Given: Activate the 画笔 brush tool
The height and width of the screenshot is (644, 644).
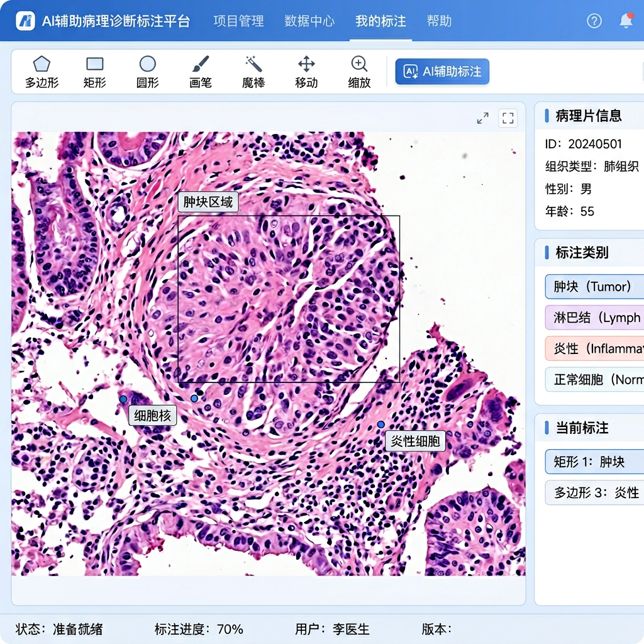Looking at the screenshot, I should [200, 70].
